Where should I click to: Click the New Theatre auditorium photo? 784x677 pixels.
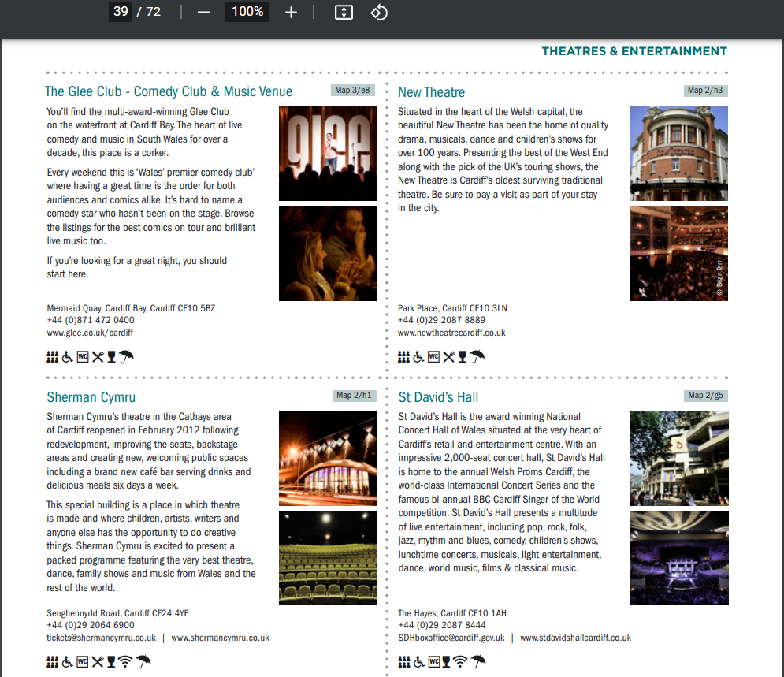pyautogui.click(x=678, y=254)
